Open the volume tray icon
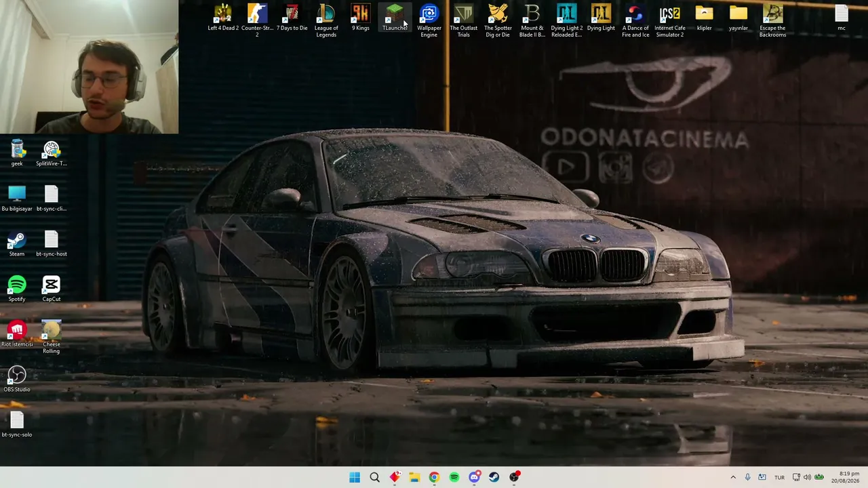868x488 pixels. pyautogui.click(x=808, y=477)
